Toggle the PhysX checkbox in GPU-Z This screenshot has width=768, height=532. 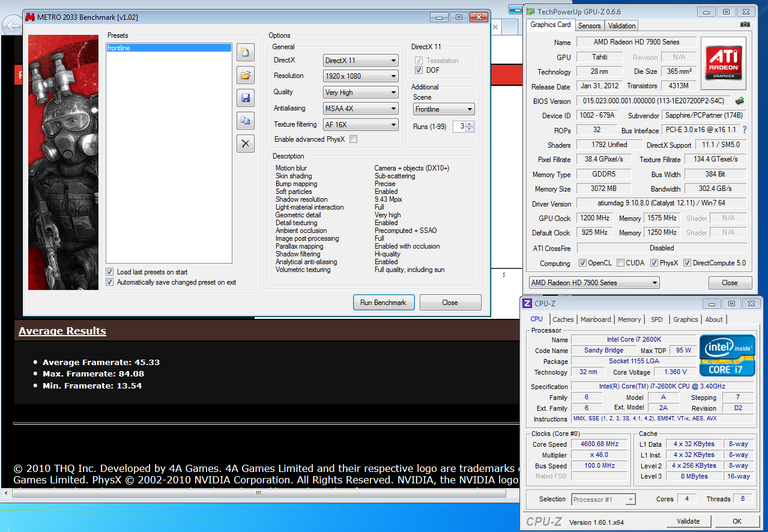pyautogui.click(x=654, y=263)
